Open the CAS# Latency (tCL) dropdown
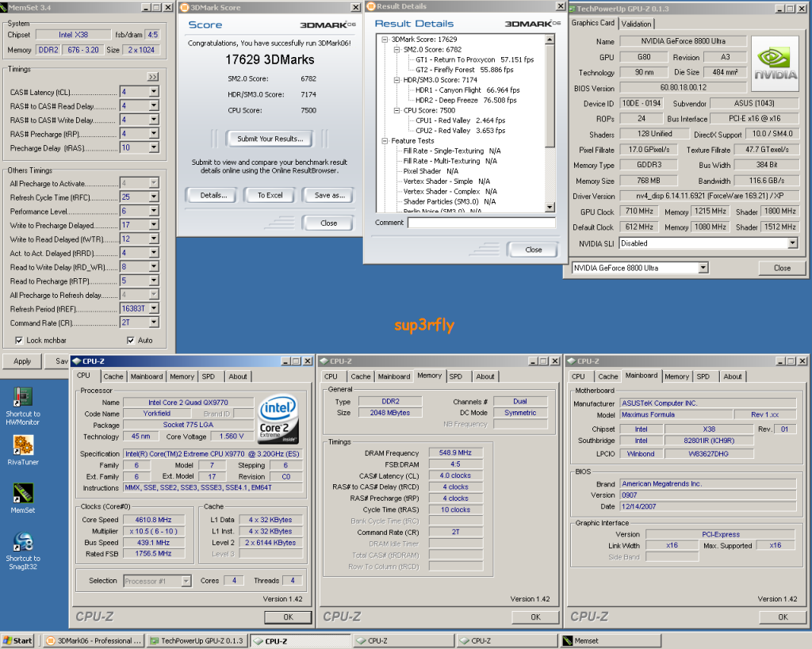Viewport: 812px width, 649px height. point(153,92)
